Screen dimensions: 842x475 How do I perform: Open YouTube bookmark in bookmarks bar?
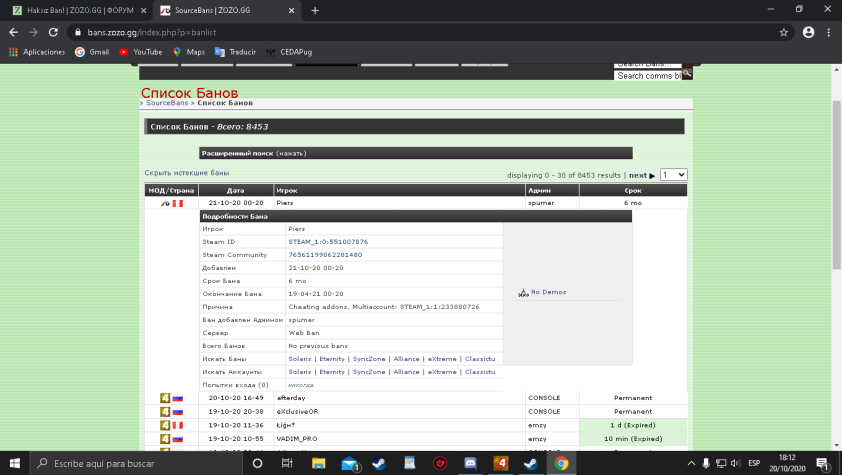140,52
